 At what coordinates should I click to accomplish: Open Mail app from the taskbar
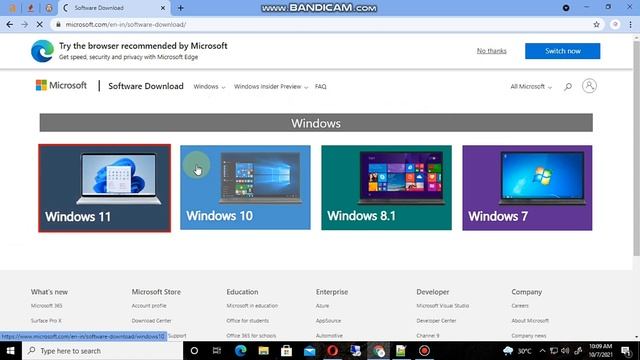pyautogui.click(x=309, y=351)
